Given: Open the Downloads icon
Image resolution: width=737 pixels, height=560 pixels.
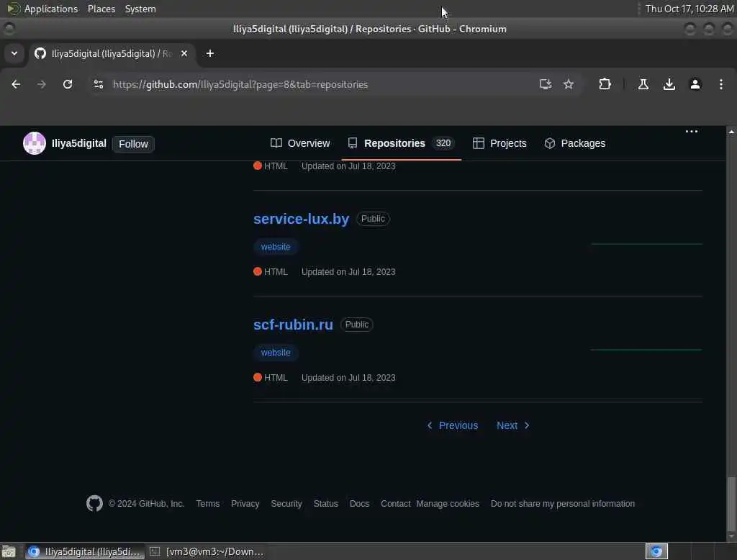Looking at the screenshot, I should (669, 84).
